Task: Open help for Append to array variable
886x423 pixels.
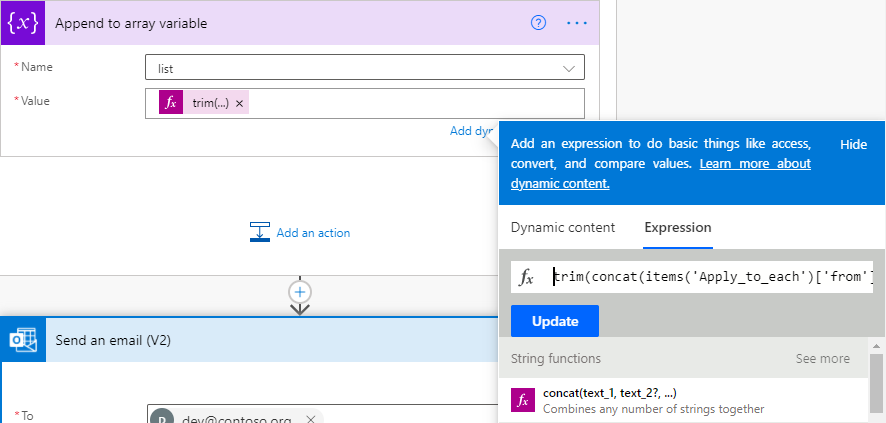Action: (x=538, y=23)
